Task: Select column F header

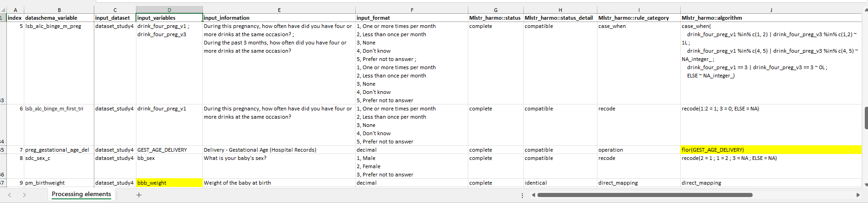Action: (x=412, y=10)
